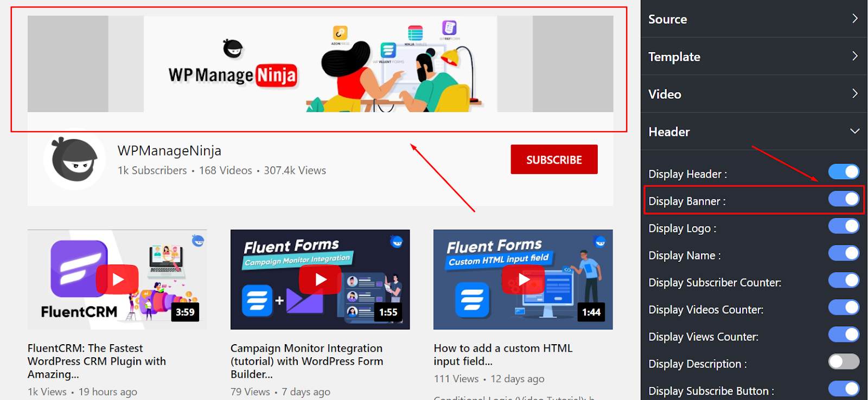Open the Video settings panel

pos(754,94)
